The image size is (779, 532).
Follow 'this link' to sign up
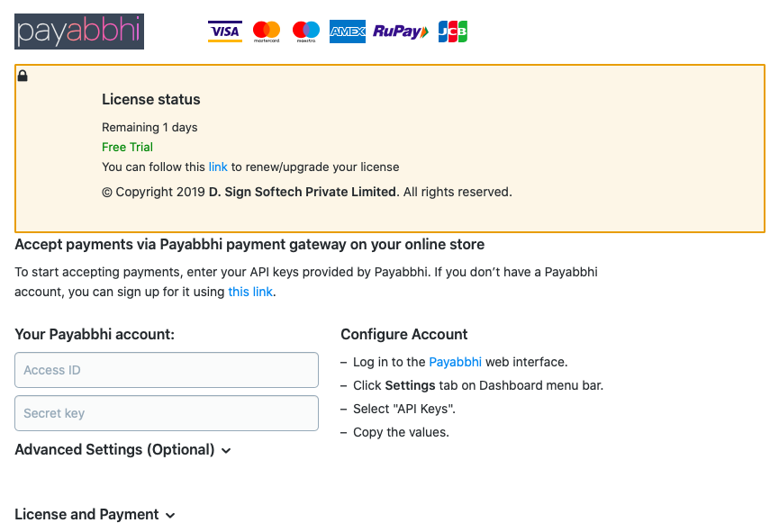[249, 292]
